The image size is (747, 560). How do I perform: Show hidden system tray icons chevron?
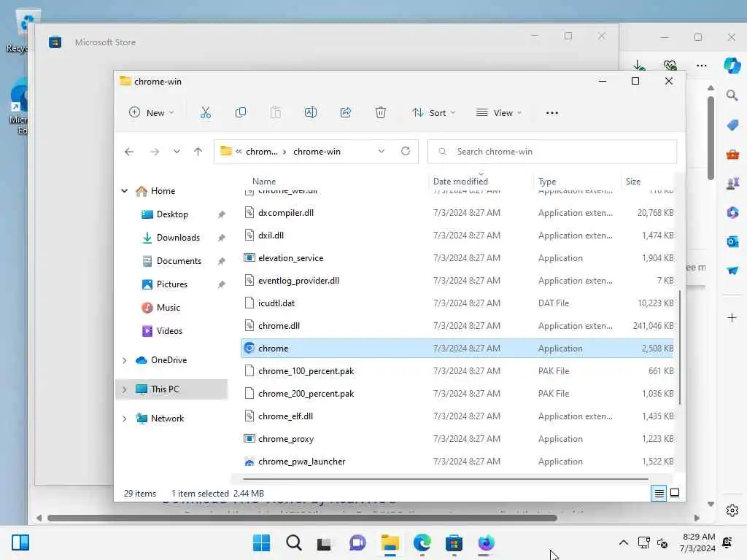(623, 542)
